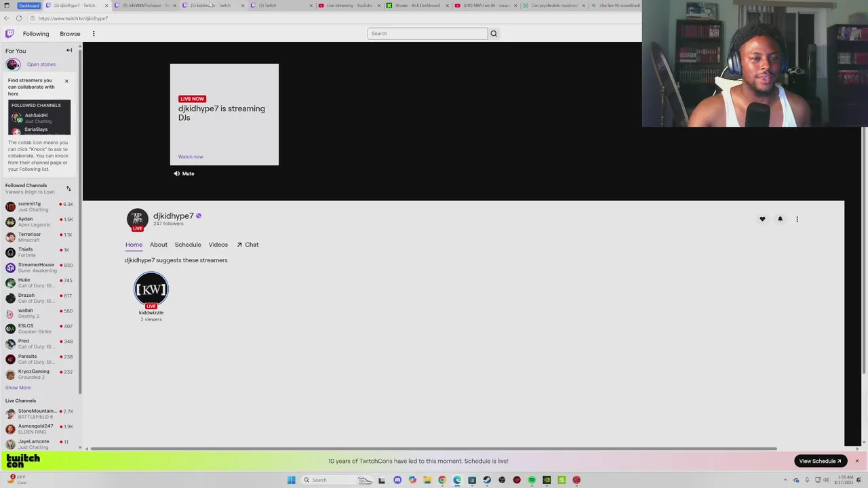Open Terroriser channel in sidebar

[39, 237]
